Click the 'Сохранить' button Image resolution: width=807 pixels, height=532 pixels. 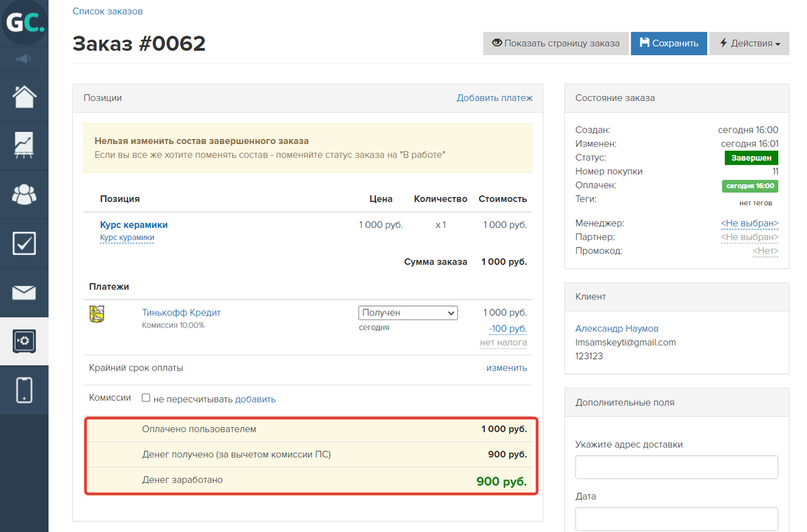point(668,44)
